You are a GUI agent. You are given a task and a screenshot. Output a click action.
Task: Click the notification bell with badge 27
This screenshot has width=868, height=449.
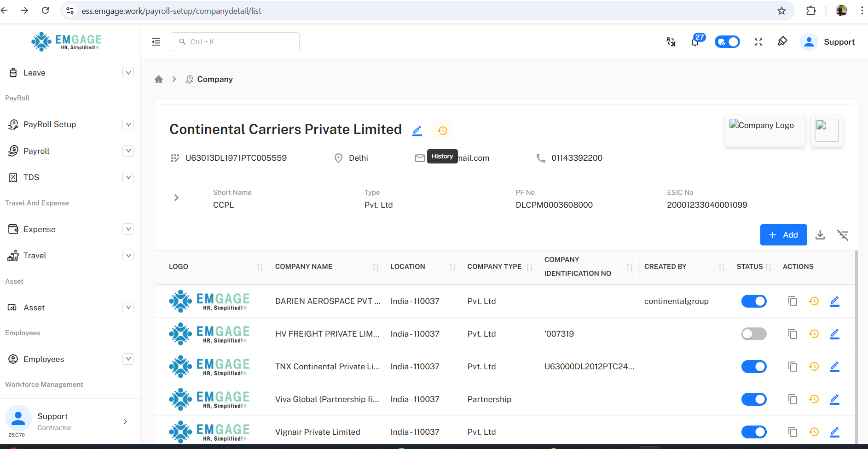pos(695,42)
